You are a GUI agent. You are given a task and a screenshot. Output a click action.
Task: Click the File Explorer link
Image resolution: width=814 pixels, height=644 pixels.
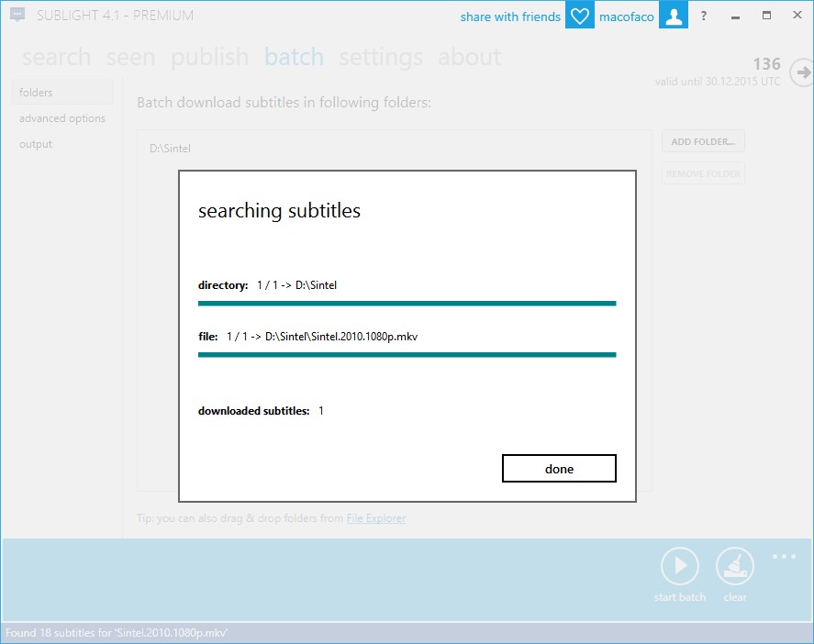click(x=376, y=518)
